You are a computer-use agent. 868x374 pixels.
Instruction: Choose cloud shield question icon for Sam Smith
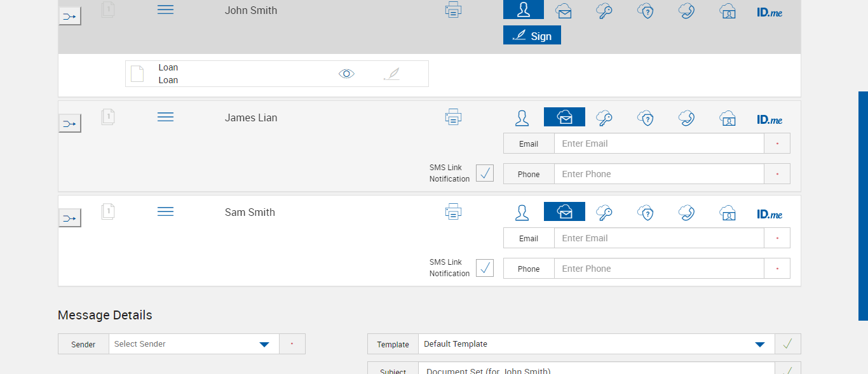point(646,213)
